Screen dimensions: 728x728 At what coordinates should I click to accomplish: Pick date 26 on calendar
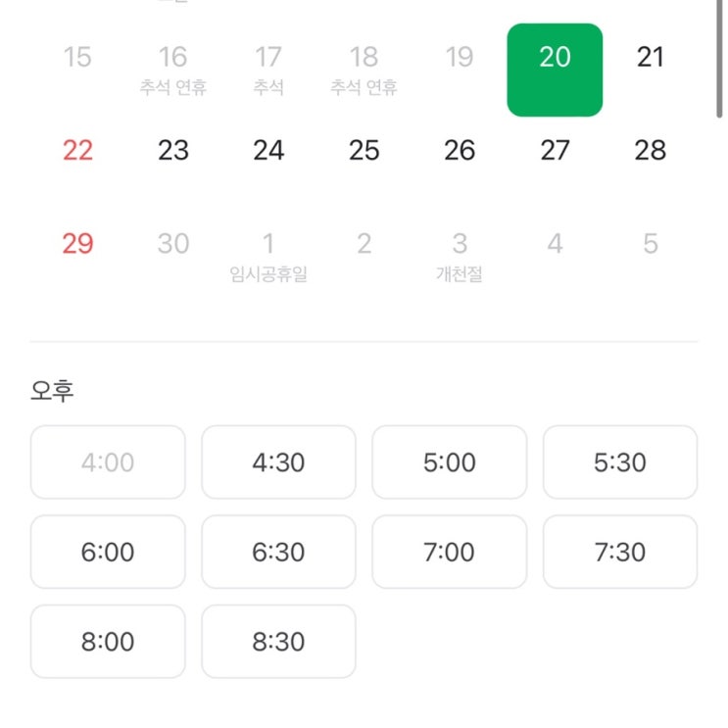460,150
